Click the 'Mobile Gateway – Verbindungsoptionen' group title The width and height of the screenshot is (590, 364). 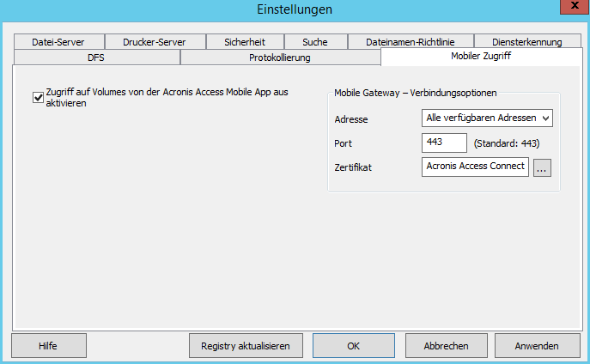point(416,93)
